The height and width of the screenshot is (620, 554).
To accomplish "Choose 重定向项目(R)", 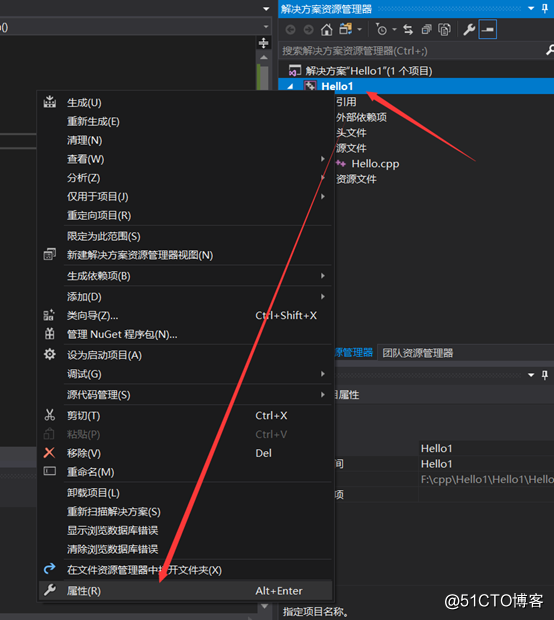I will [185, 215].
